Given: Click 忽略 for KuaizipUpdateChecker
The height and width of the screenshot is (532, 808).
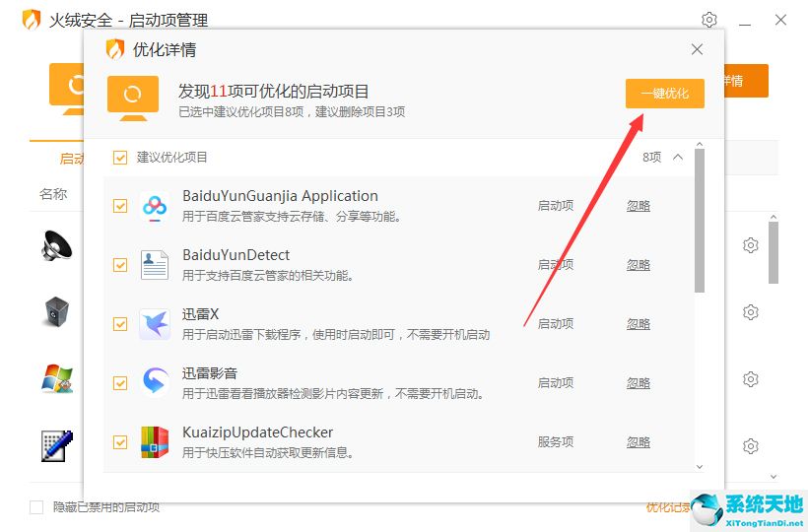Looking at the screenshot, I should [x=638, y=442].
